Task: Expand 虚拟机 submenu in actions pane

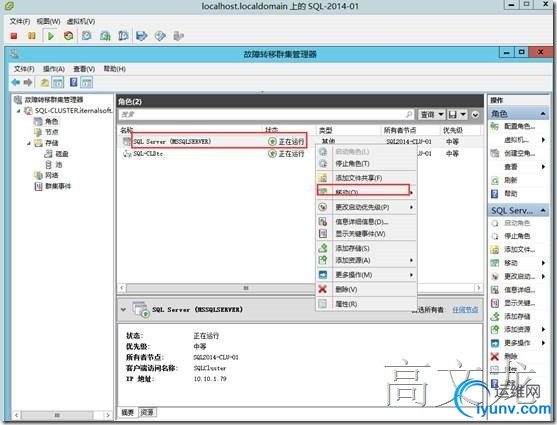Action: tap(543, 140)
